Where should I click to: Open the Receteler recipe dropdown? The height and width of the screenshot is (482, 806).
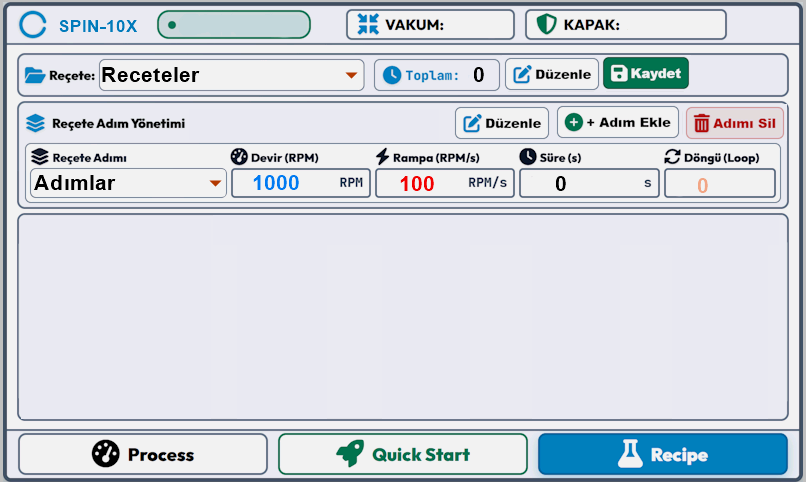click(231, 75)
